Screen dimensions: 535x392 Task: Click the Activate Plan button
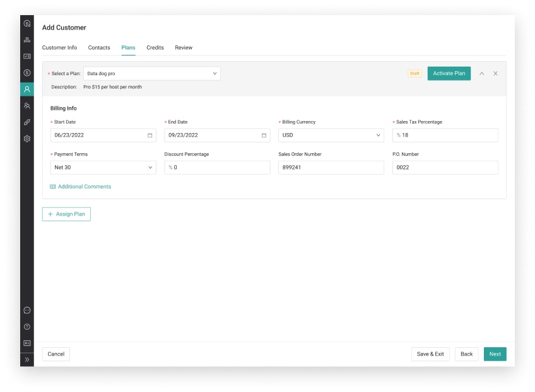pyautogui.click(x=449, y=74)
